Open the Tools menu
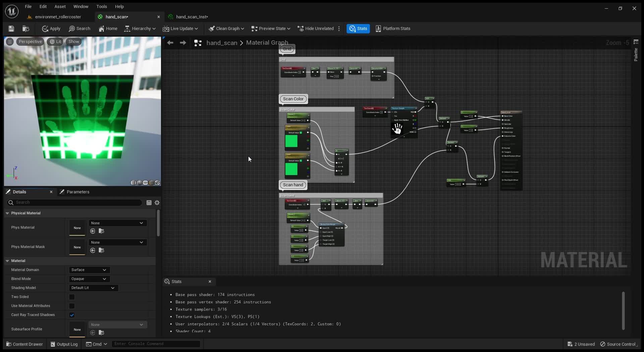Screen dimensions: 644x352 102,6
